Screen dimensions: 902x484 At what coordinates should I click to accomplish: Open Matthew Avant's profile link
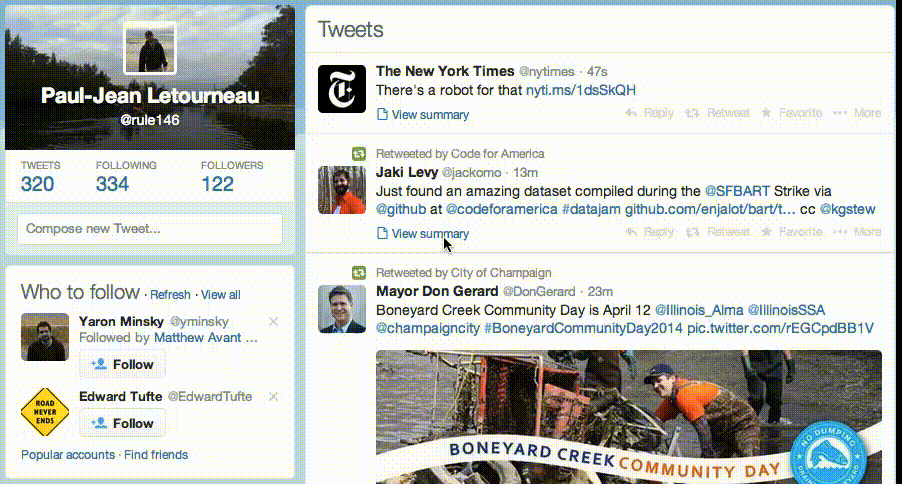click(197, 338)
